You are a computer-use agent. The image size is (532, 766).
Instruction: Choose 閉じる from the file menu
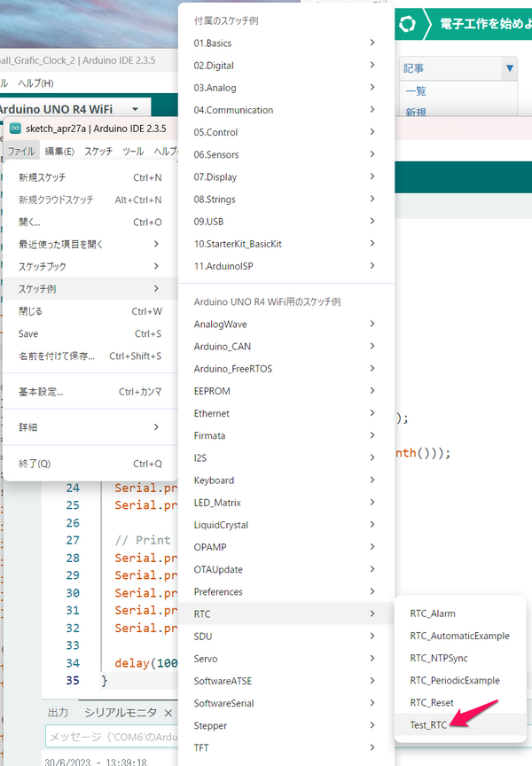(x=90, y=311)
